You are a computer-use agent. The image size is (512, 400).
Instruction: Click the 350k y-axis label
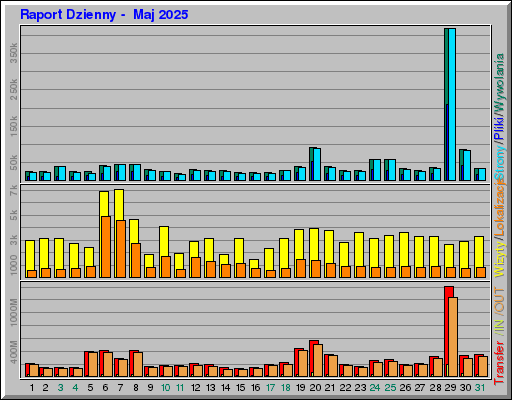[x=14, y=53]
